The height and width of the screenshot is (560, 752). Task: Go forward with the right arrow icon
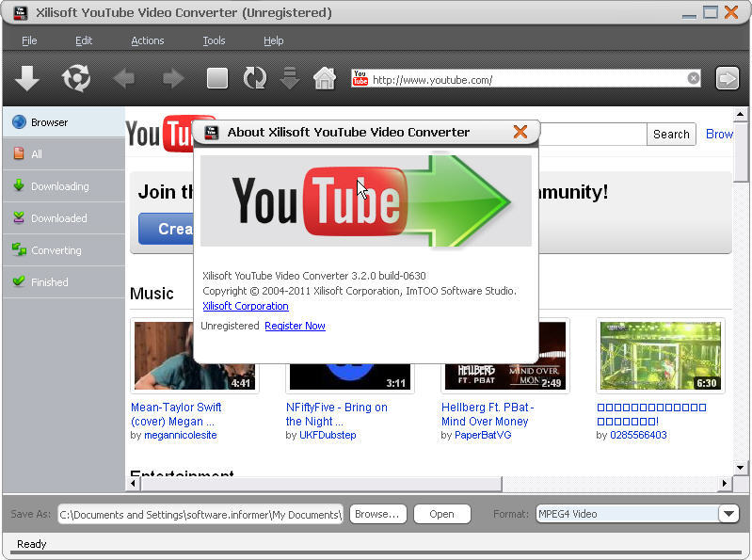(x=173, y=78)
